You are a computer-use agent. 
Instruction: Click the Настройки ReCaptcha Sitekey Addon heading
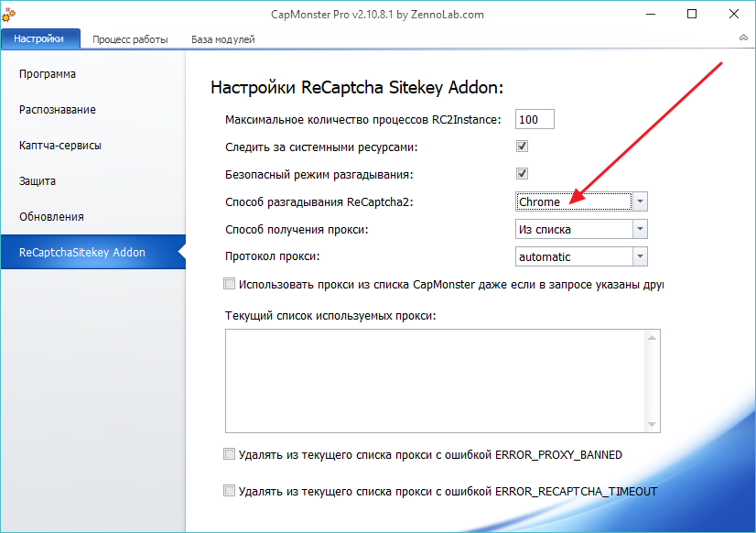(357, 88)
